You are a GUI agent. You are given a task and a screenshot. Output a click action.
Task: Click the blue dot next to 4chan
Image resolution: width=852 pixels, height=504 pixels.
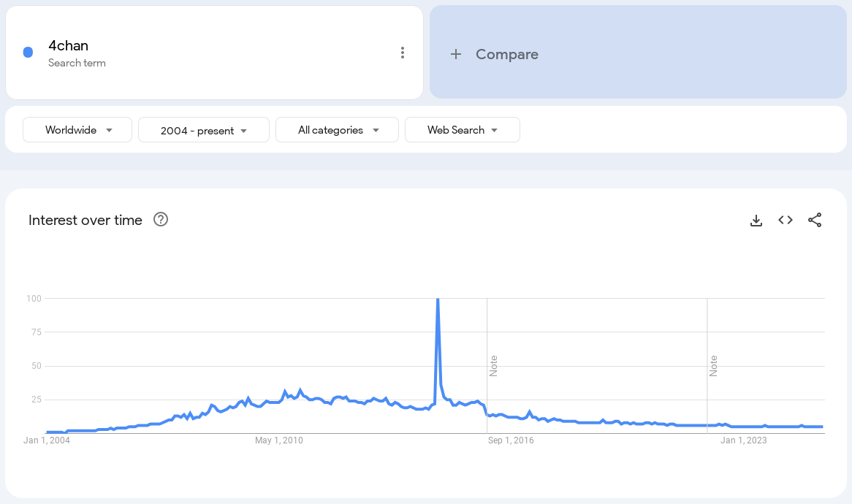coord(28,52)
